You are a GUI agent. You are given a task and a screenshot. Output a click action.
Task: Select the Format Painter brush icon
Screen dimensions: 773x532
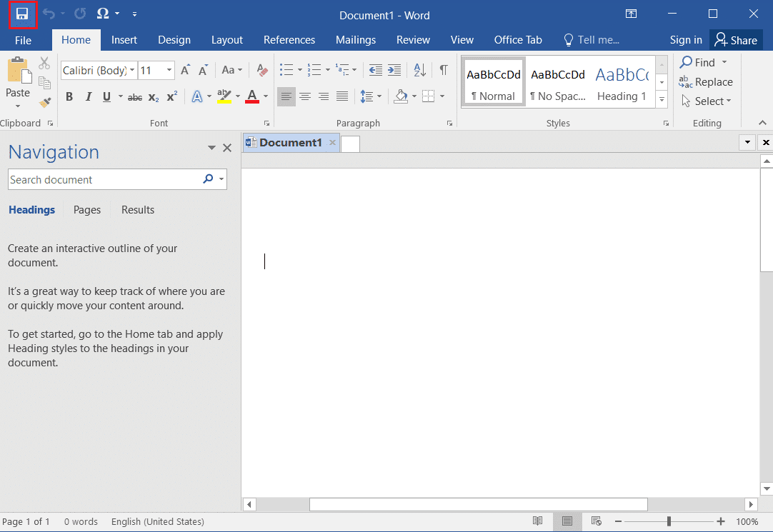[x=44, y=102]
